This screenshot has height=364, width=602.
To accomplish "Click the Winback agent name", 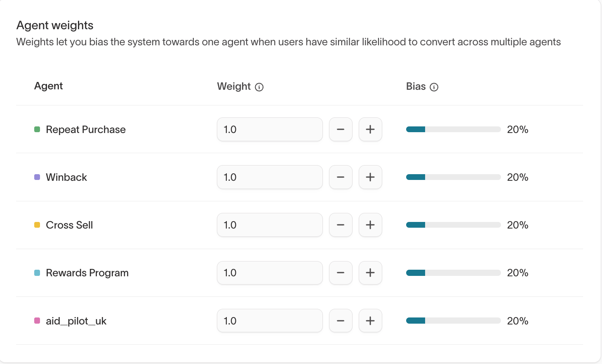I will (x=66, y=177).
